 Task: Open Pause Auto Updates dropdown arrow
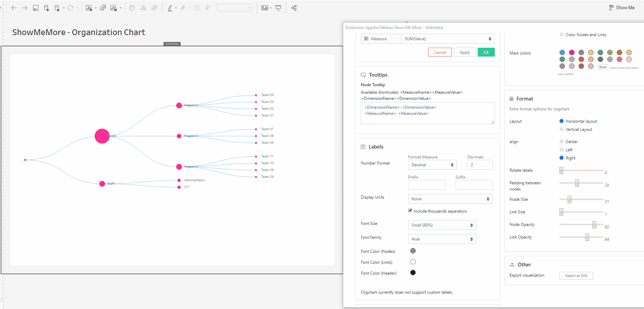click(64, 8)
